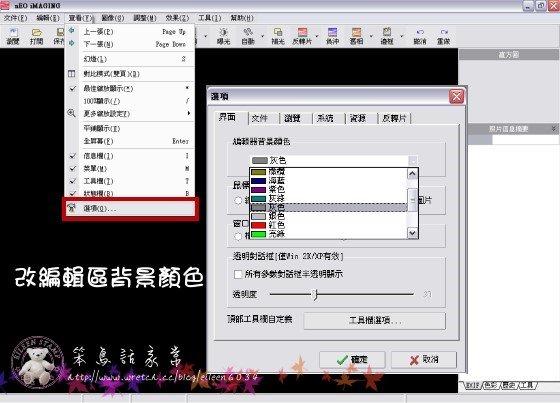Switch to the 系統 tab in the options dialog

point(329,118)
